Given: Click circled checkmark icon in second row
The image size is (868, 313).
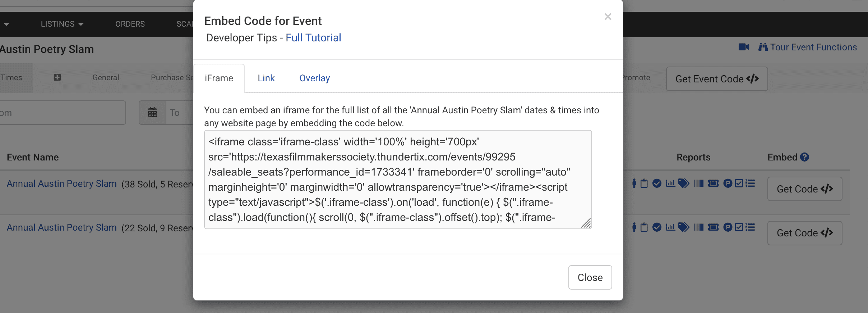Looking at the screenshot, I should 657,227.
